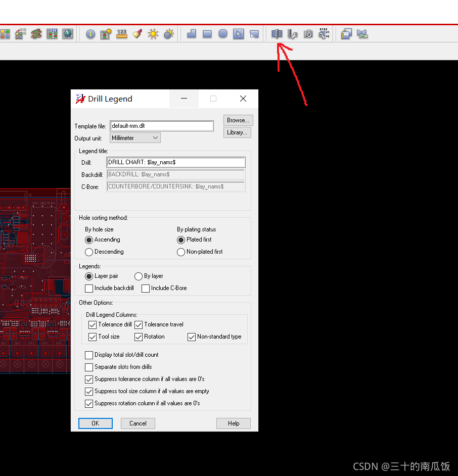The image size is (458, 476).
Task: Click the Drill legend title field
Action: click(x=176, y=162)
